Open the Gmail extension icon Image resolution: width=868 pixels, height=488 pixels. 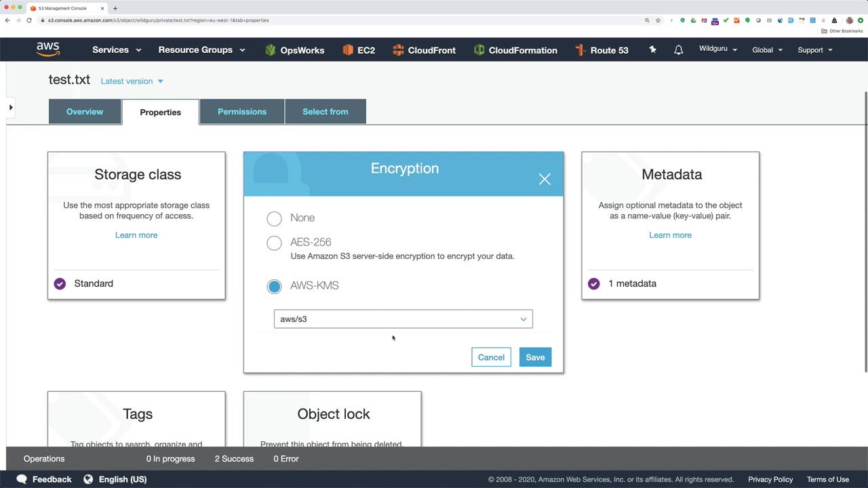tap(704, 20)
